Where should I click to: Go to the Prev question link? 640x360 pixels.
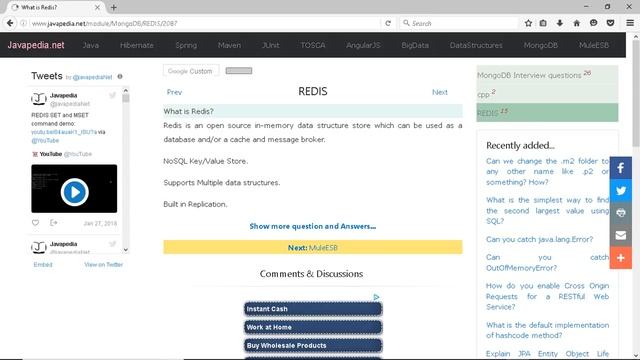174,92
